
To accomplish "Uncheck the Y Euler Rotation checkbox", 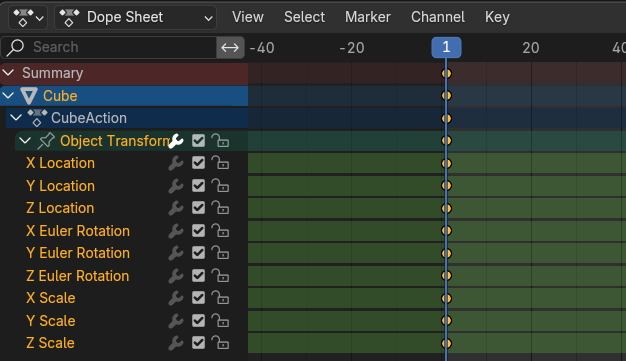I will pos(198,253).
